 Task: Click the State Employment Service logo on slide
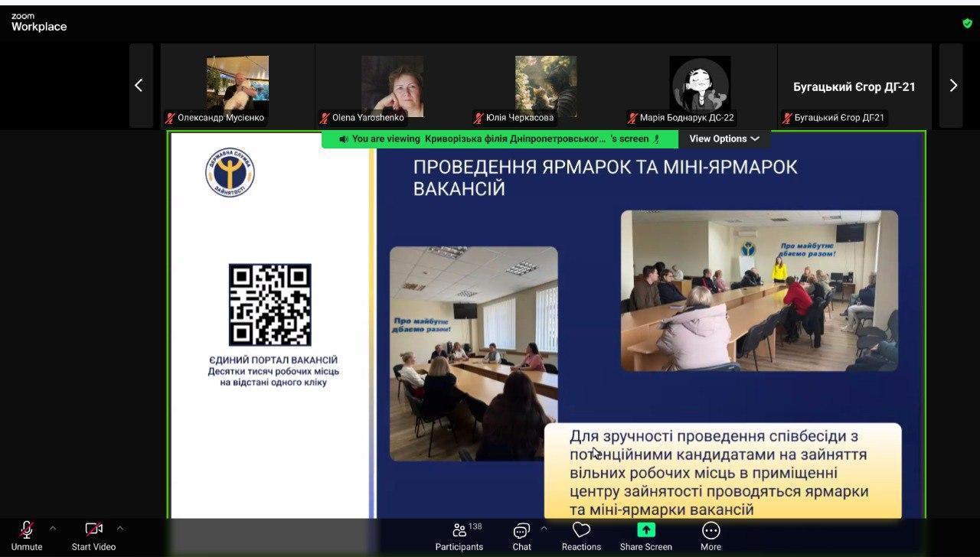[230, 172]
